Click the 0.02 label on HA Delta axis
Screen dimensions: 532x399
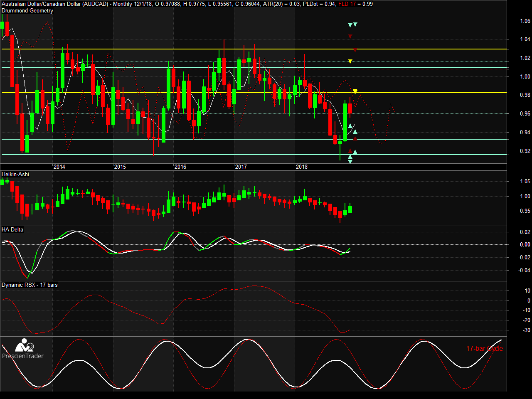coord(525,232)
